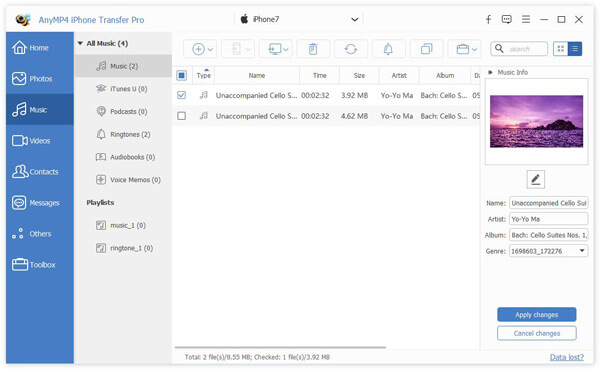Open the ringtone_1 (0) playlist

(x=123, y=248)
